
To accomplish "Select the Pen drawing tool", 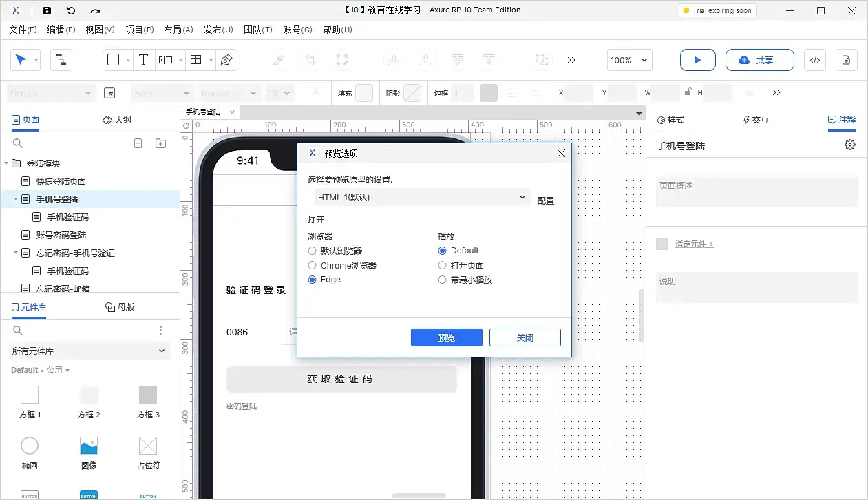I will pyautogui.click(x=226, y=60).
